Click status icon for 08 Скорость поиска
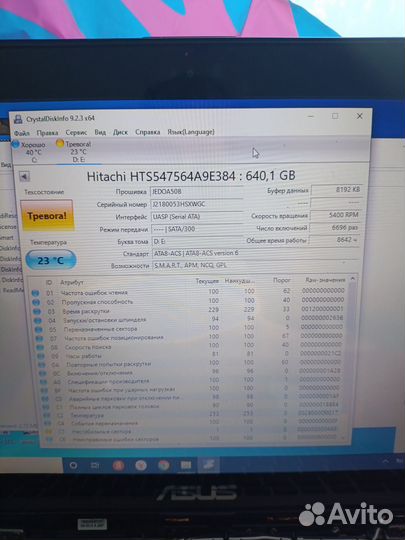The height and width of the screenshot is (540, 405). (40, 348)
